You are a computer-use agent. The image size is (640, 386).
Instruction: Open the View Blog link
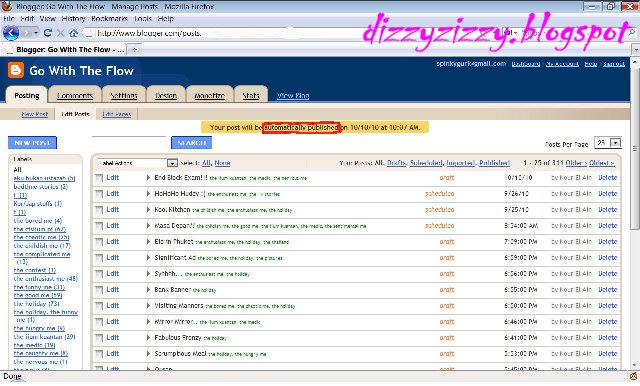coord(293,95)
